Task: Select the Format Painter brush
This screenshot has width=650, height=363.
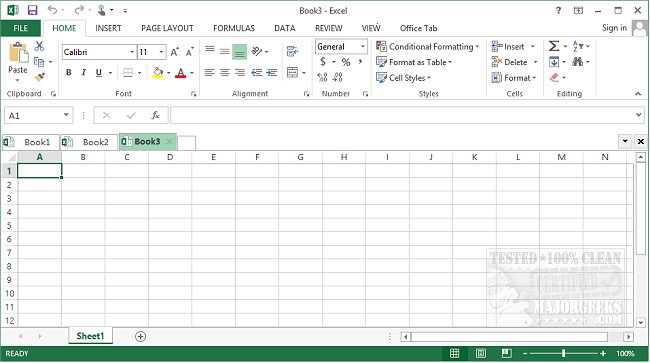Action: 39,77
